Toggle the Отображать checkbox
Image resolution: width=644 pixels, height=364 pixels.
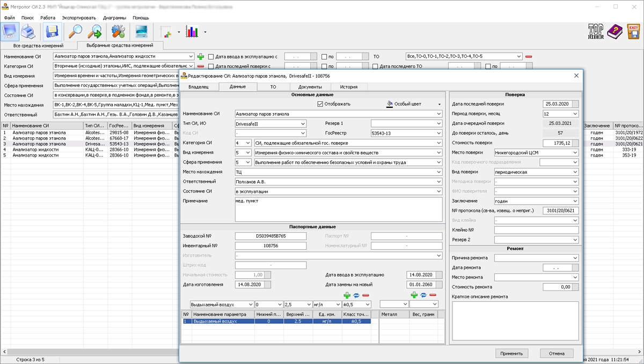pos(320,104)
